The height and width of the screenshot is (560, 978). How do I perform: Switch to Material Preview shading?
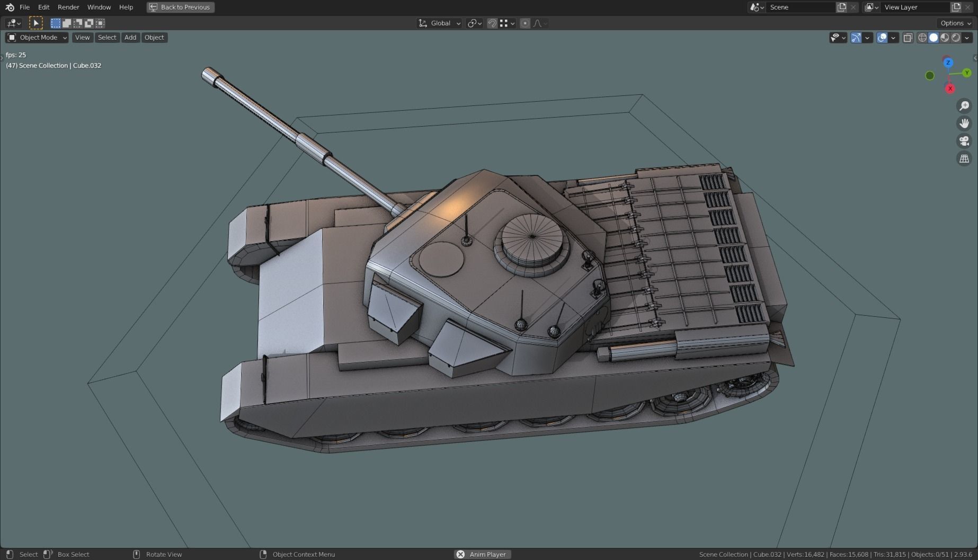point(945,37)
